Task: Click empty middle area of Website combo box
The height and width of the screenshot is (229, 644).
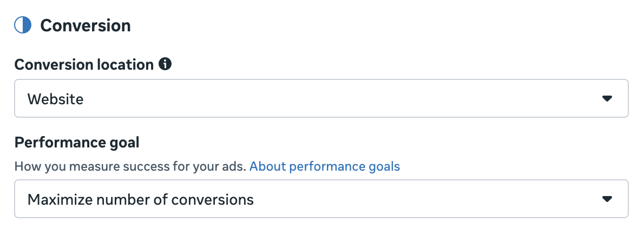Action: point(325,99)
